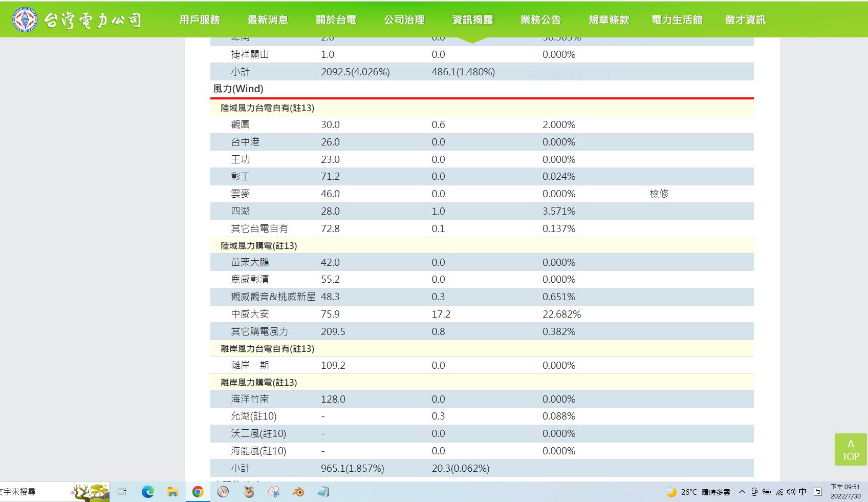Check battery status tray icon
This screenshot has width=868, height=502.
pyautogui.click(x=767, y=492)
